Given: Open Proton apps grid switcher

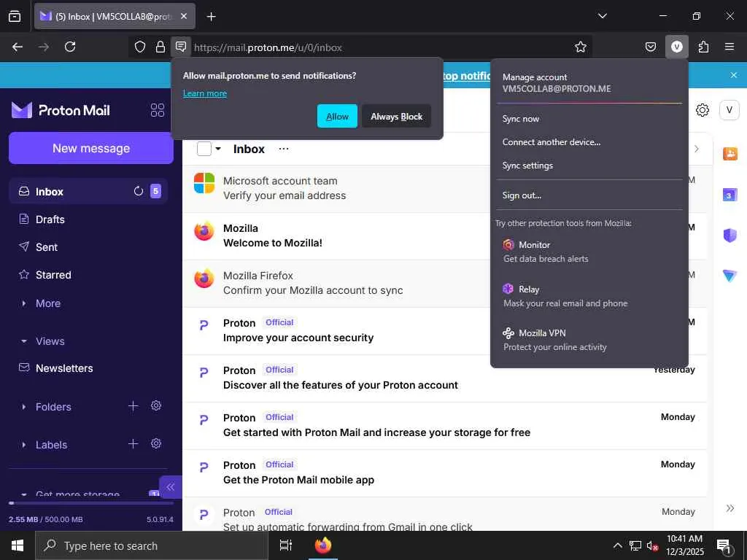Looking at the screenshot, I should tap(158, 111).
